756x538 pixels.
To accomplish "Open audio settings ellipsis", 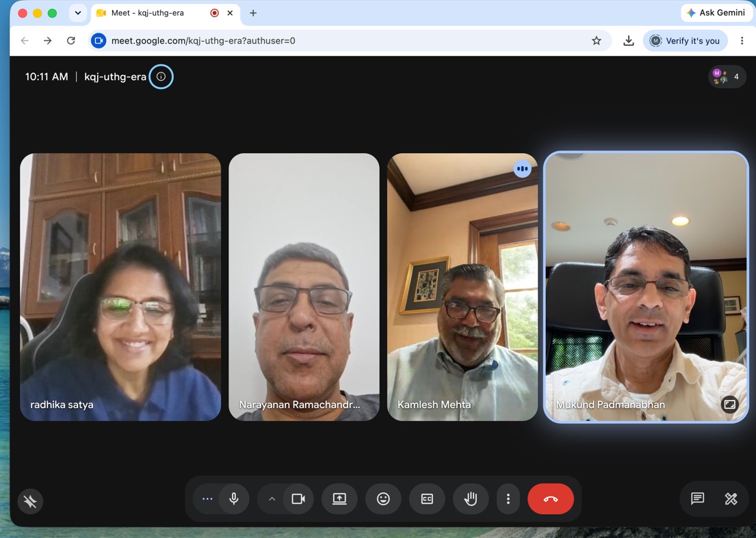I will pyautogui.click(x=207, y=499).
